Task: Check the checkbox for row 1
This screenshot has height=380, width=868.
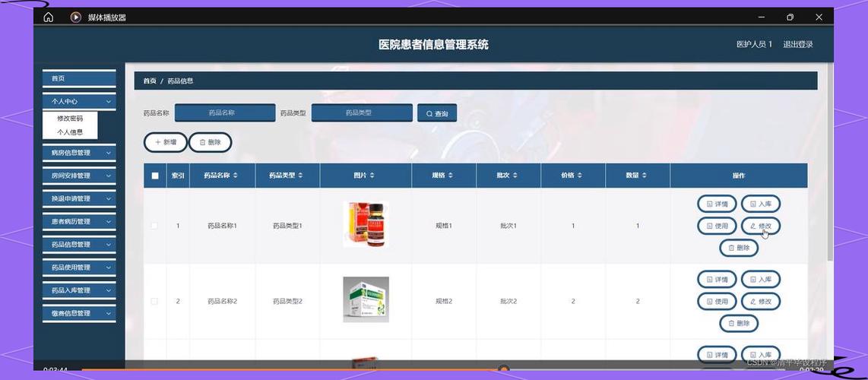Action: 154,226
